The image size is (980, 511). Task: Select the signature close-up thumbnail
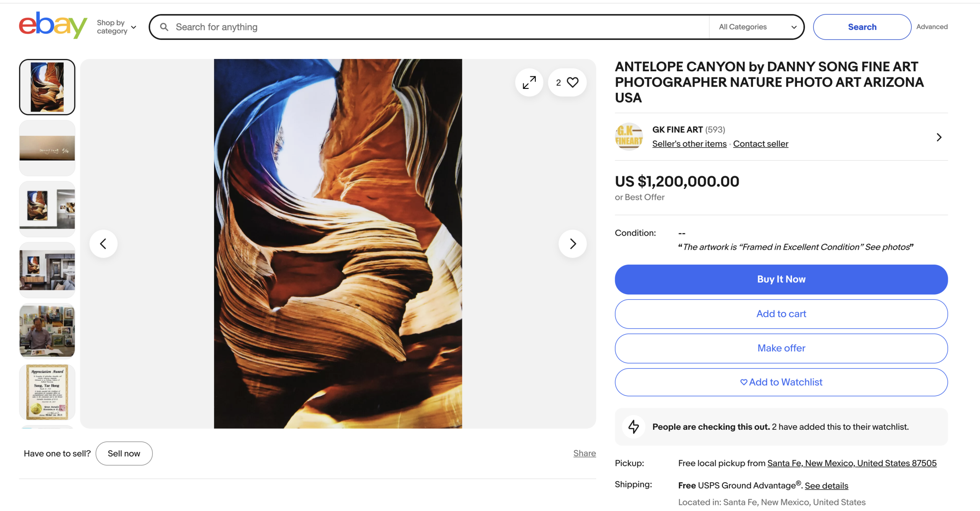(x=47, y=148)
